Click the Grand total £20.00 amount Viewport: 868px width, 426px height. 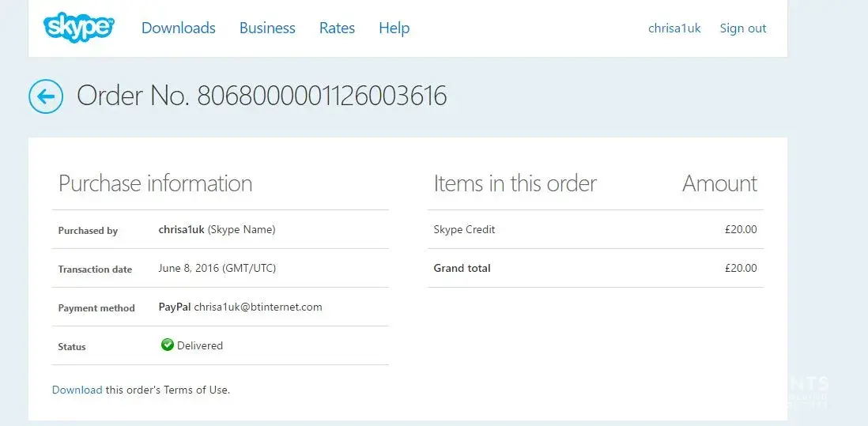tap(741, 269)
